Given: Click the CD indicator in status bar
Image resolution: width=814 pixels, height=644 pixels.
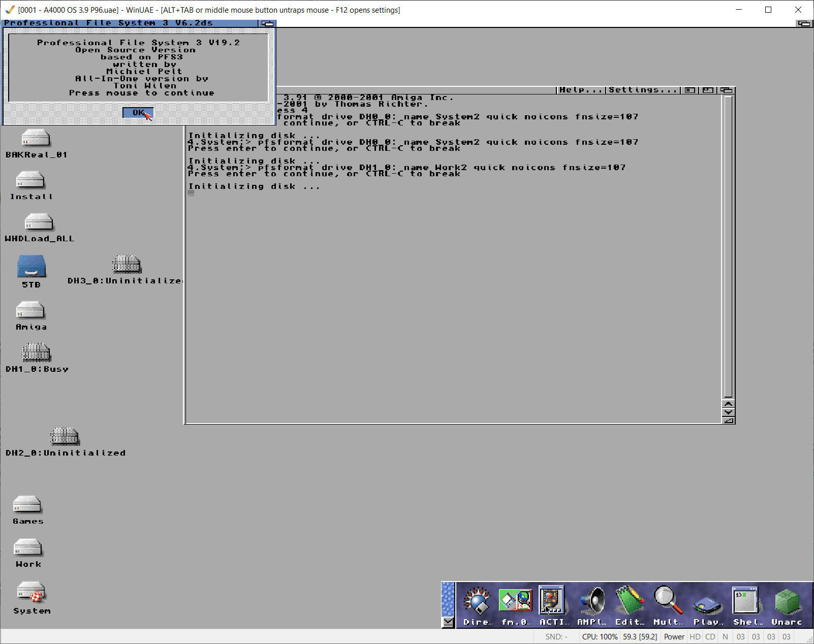Looking at the screenshot, I should pos(710,637).
